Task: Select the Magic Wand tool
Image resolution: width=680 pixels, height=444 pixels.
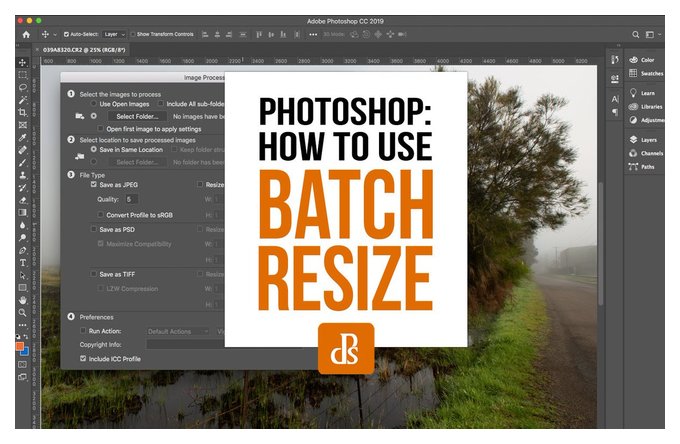Action: 23,100
